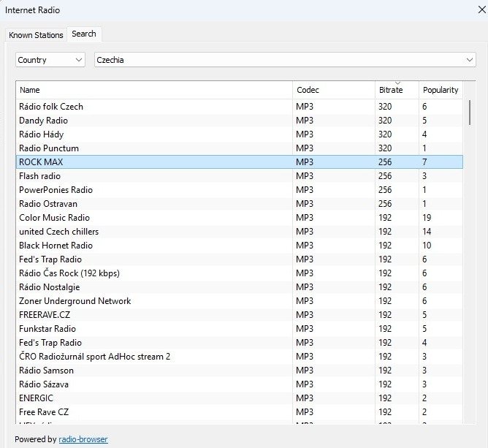Select the Funkstar Radio station

point(240,328)
